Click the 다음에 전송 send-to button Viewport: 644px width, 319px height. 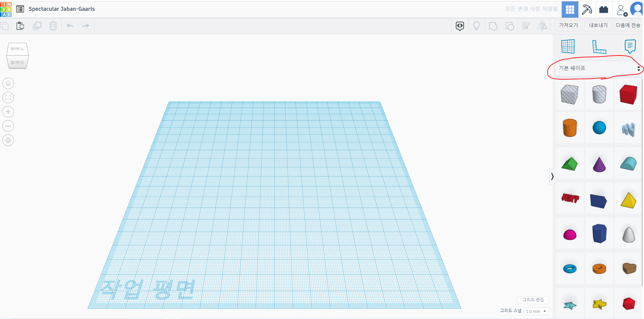click(x=628, y=25)
